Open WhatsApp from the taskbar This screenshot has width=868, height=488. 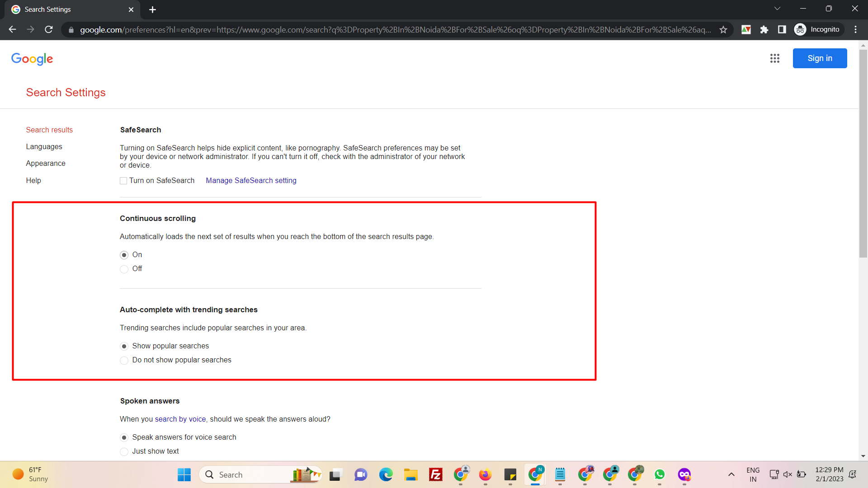(x=659, y=474)
